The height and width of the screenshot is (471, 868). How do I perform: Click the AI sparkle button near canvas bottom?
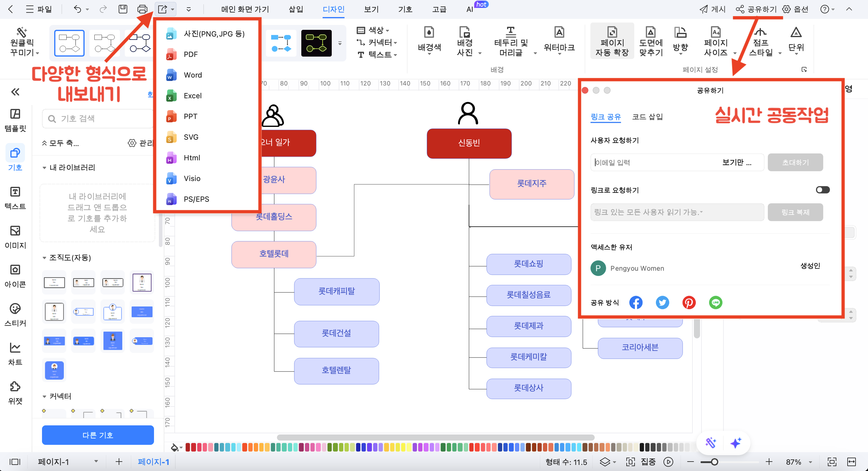click(736, 443)
